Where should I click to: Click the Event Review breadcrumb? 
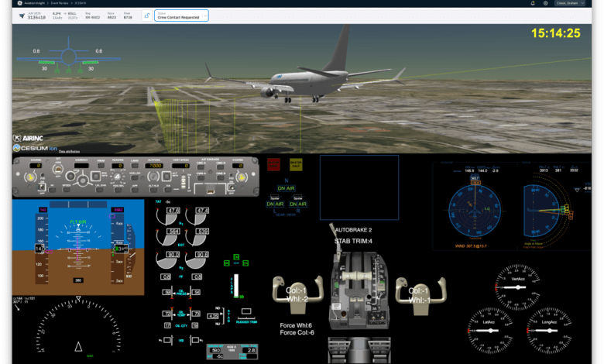60,3
